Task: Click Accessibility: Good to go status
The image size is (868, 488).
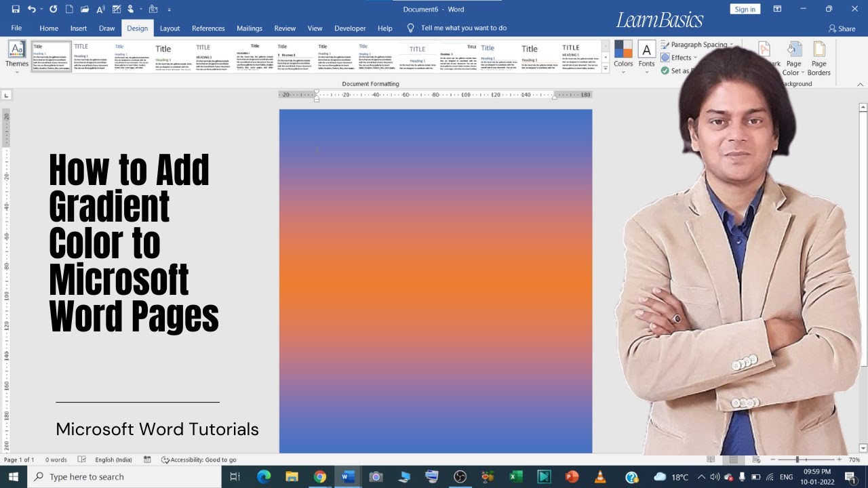Action: [199, 460]
